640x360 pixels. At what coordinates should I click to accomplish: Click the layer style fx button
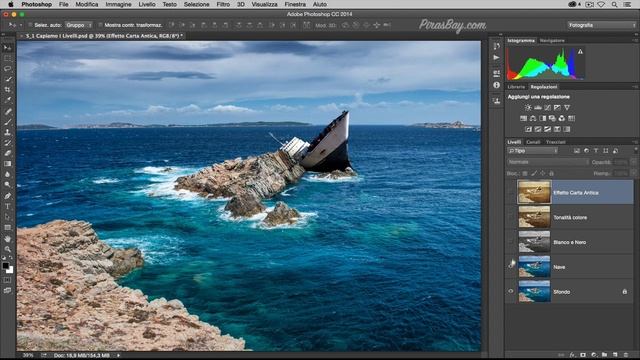click(572, 355)
